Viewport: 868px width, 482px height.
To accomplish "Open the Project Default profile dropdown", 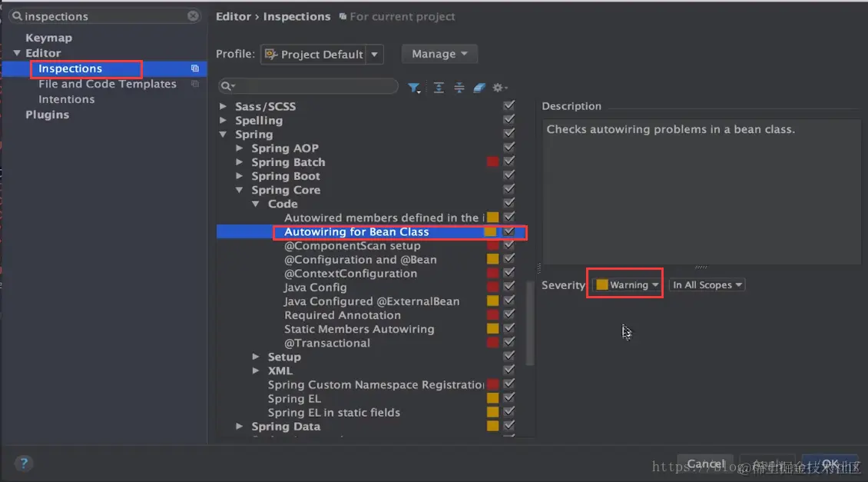I will click(x=322, y=55).
